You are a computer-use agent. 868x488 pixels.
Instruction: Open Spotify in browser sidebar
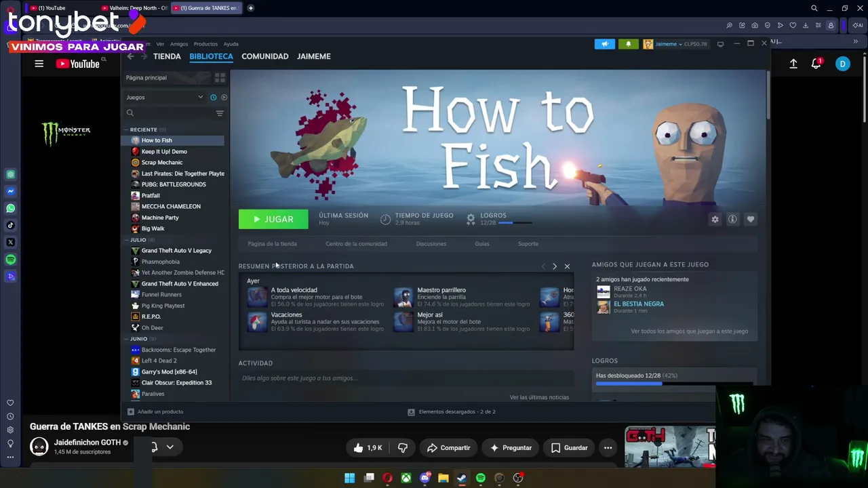point(10,260)
